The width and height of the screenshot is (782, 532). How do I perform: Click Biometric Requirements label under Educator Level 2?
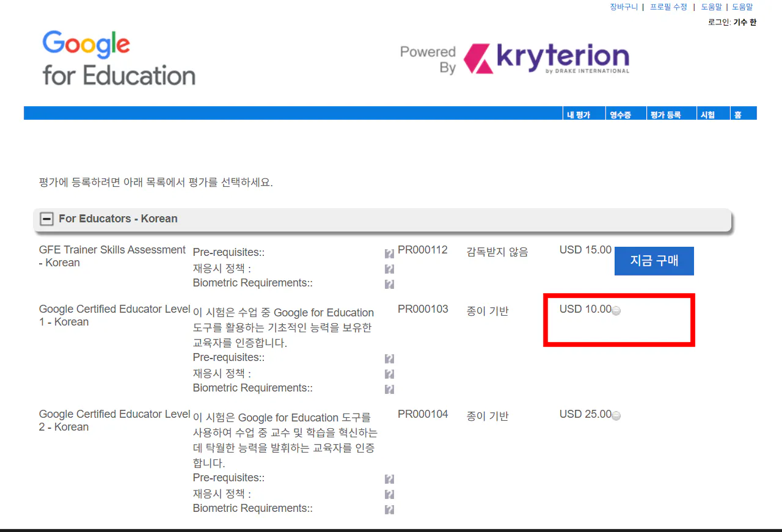point(253,508)
